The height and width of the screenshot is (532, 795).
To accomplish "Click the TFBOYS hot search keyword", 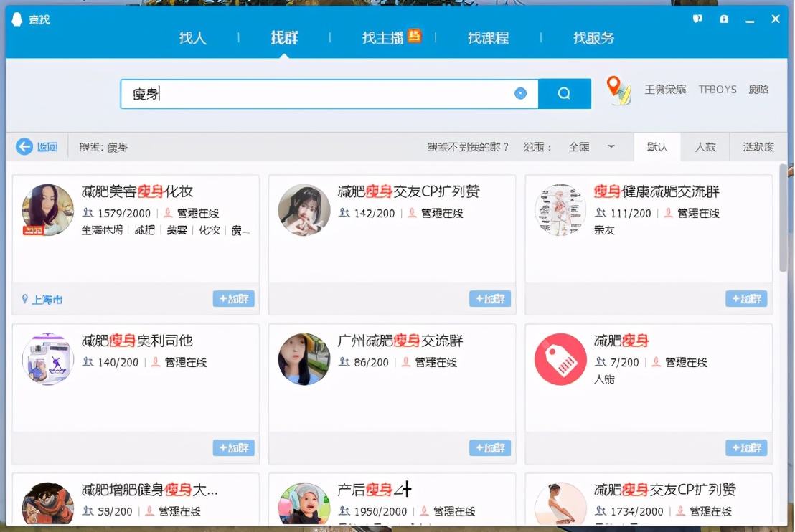I will click(x=717, y=90).
